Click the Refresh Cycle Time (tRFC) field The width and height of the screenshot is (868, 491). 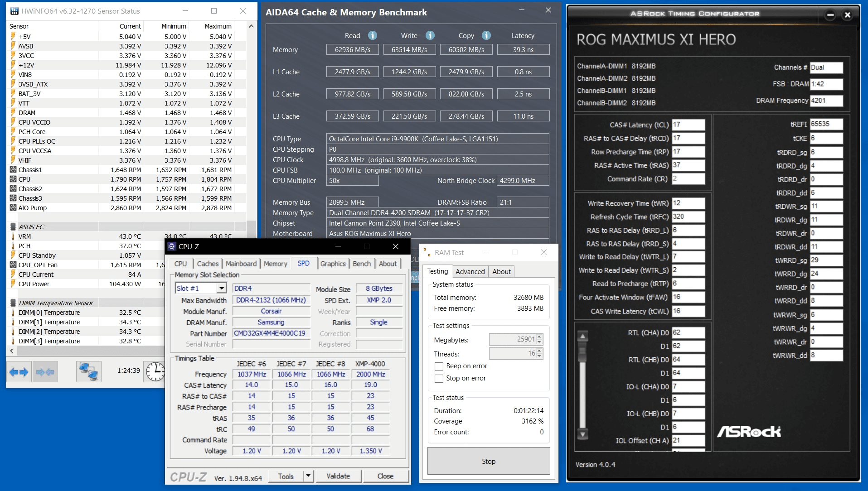pyautogui.click(x=688, y=217)
